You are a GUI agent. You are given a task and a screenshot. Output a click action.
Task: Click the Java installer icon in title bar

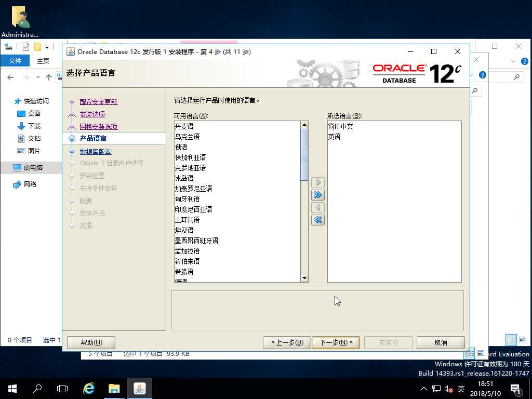coord(71,51)
